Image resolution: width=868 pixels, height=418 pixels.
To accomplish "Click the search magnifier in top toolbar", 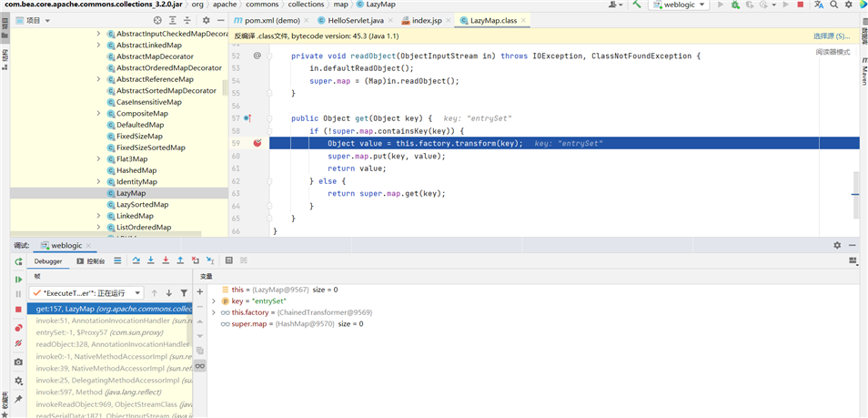I will point(833,5).
